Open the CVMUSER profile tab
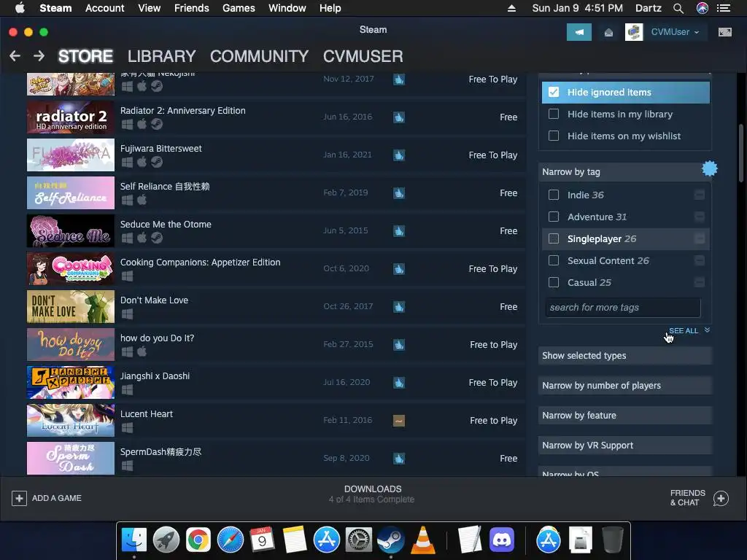The image size is (747, 560). (x=363, y=56)
